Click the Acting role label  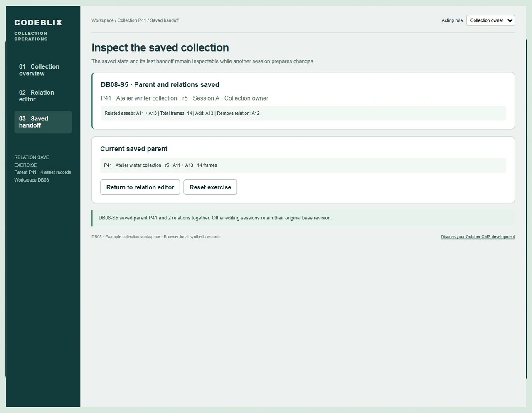pos(452,20)
